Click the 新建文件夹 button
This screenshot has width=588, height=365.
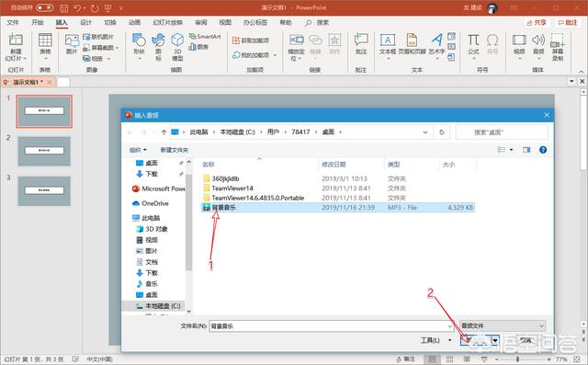click(175, 150)
